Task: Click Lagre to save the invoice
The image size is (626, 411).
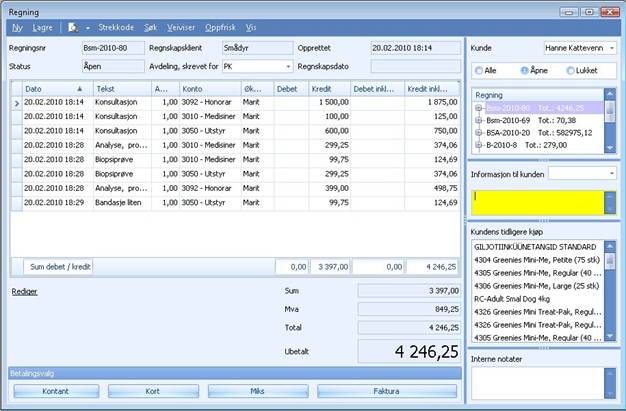Action: [x=42, y=28]
